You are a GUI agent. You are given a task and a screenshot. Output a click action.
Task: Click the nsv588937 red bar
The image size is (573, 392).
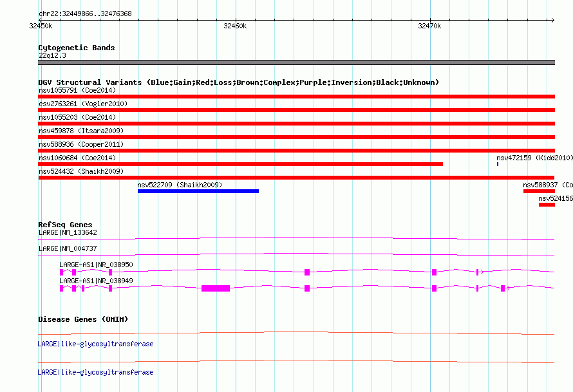pyautogui.click(x=539, y=191)
